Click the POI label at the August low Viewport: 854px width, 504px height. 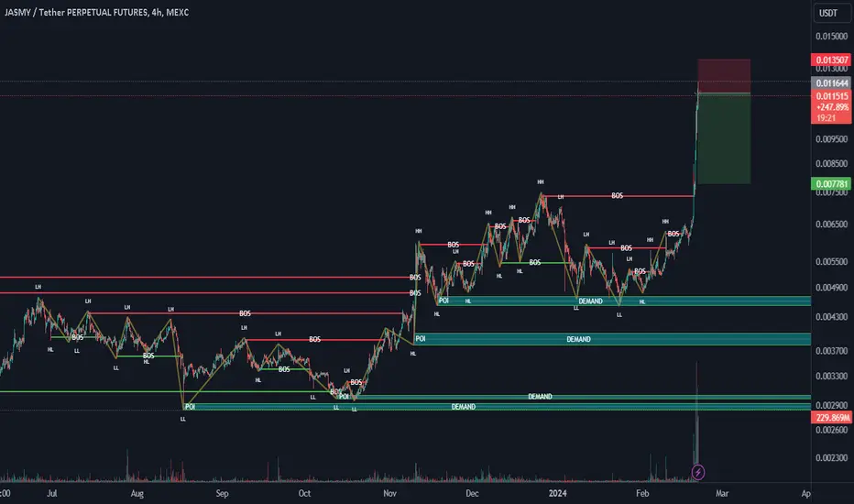tap(190, 407)
